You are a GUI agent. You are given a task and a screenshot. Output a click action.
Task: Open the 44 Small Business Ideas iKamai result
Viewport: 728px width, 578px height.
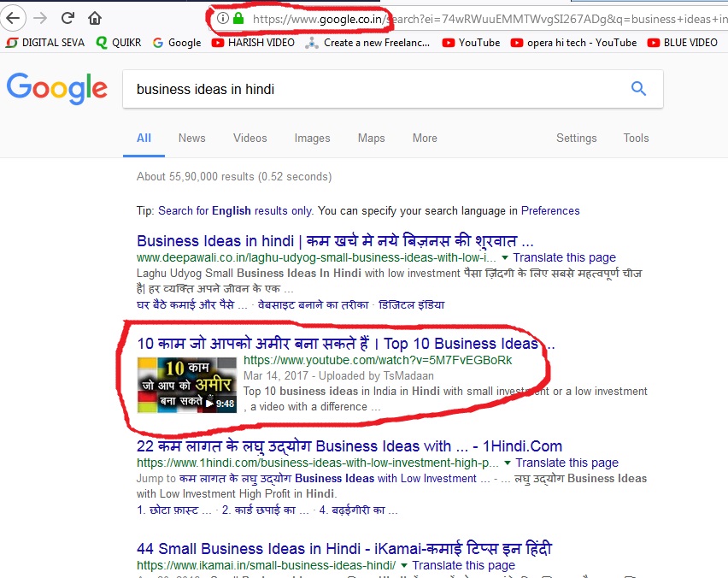(344, 549)
